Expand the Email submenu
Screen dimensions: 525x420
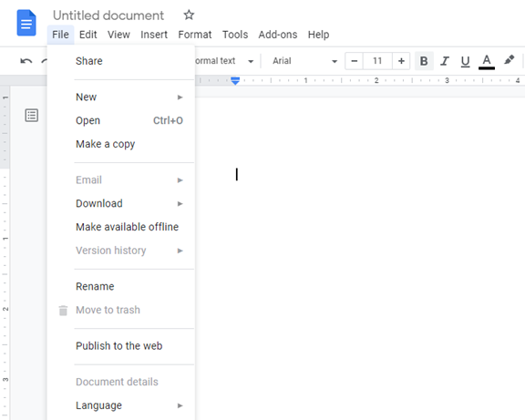coord(121,180)
